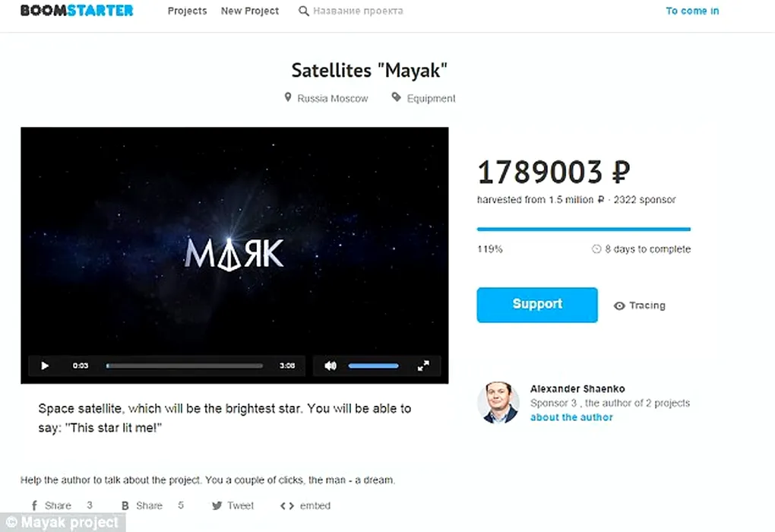
Task: Open the 'about the author' link
Action: (571, 417)
